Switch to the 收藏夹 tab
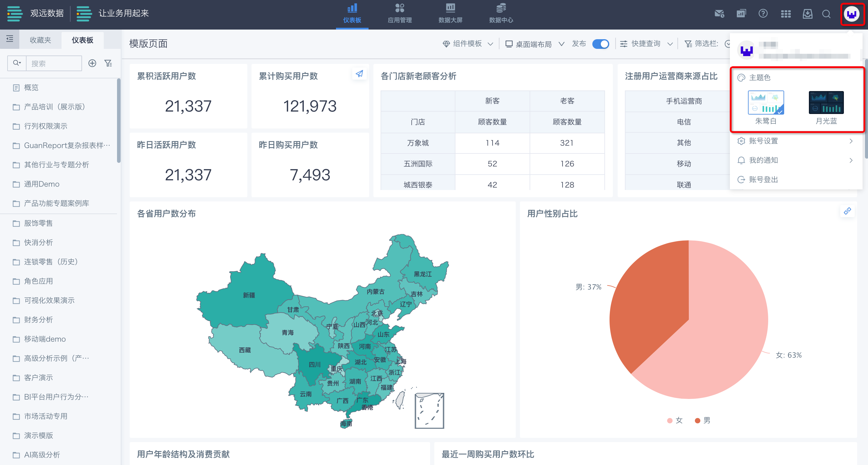This screenshot has width=868, height=465. pyautogui.click(x=40, y=40)
